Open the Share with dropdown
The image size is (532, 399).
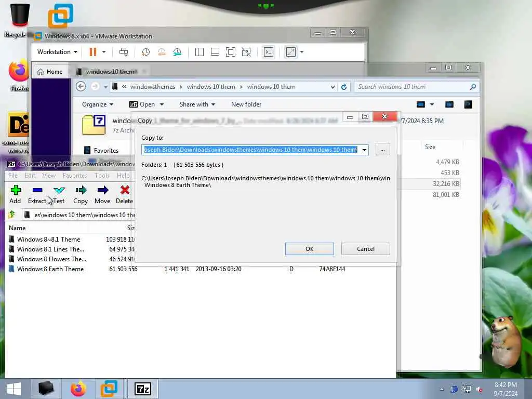197,104
